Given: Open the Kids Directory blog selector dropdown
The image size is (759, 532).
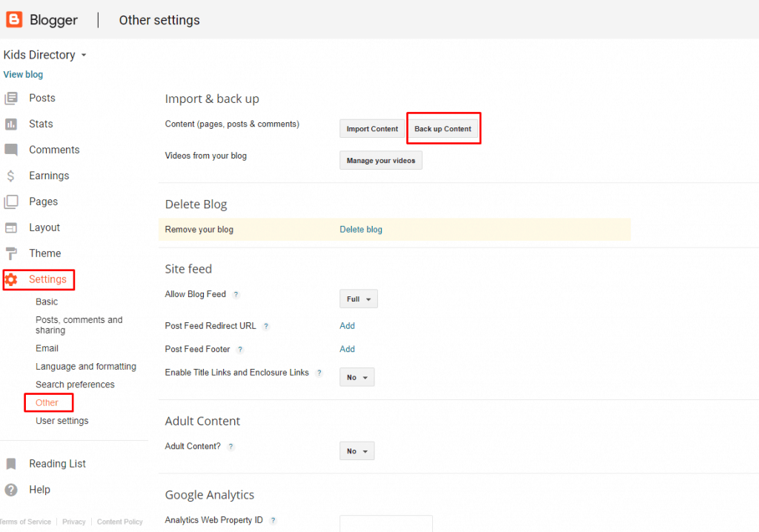Looking at the screenshot, I should pos(44,55).
